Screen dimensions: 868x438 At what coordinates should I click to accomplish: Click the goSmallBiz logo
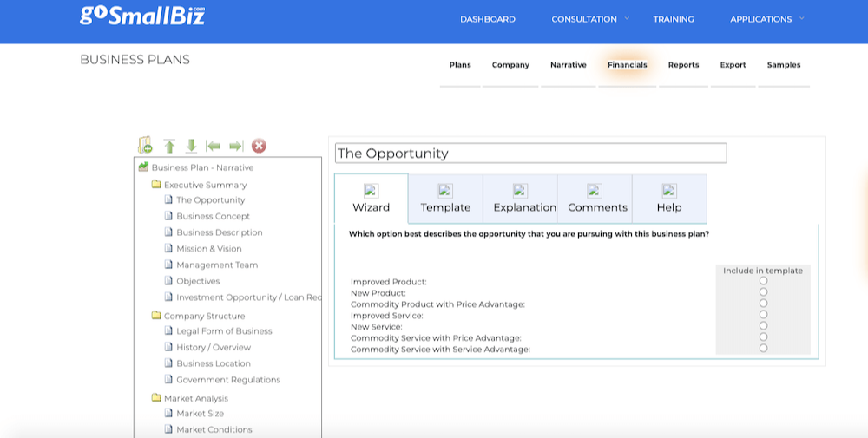[142, 16]
